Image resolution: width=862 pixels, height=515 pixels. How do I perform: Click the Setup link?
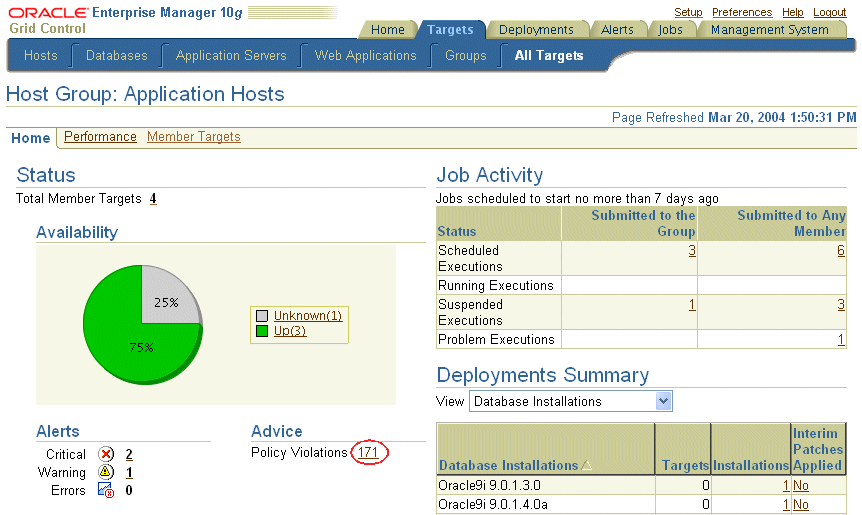pyautogui.click(x=688, y=12)
